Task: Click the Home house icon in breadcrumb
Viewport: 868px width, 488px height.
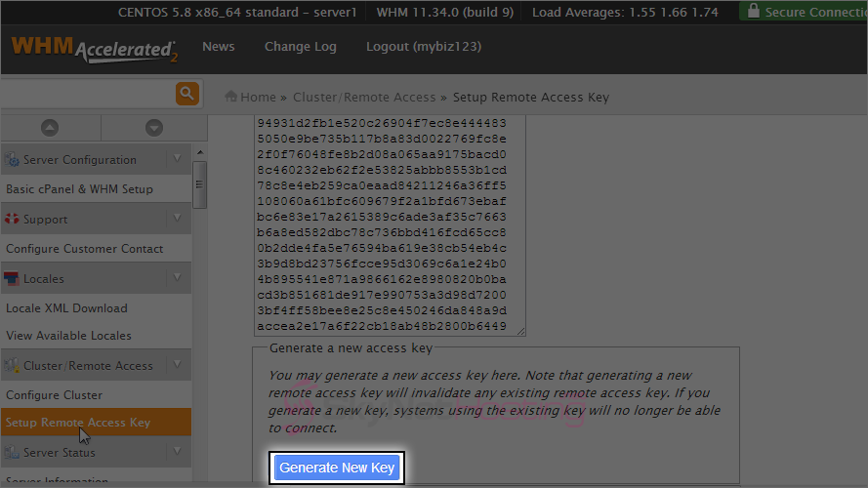Action: 230,97
